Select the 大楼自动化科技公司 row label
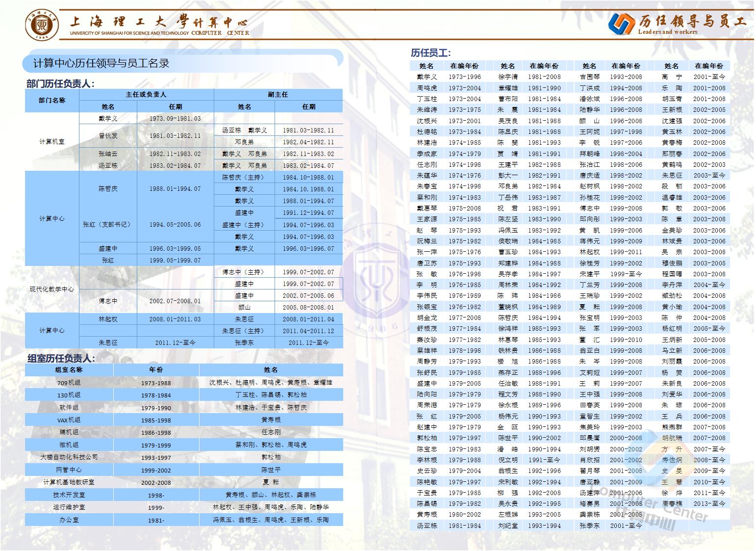This screenshot has height=551, width=756. pyautogui.click(x=69, y=457)
